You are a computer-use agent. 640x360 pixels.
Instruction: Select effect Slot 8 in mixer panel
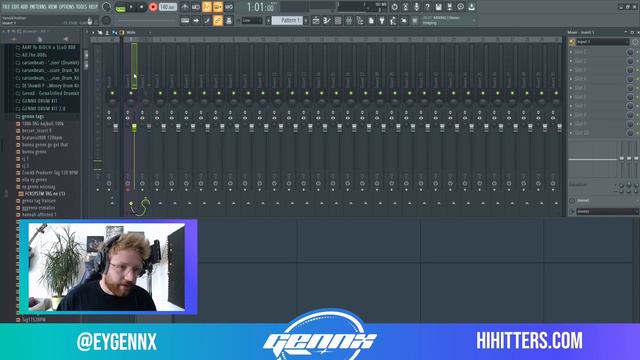(x=598, y=115)
